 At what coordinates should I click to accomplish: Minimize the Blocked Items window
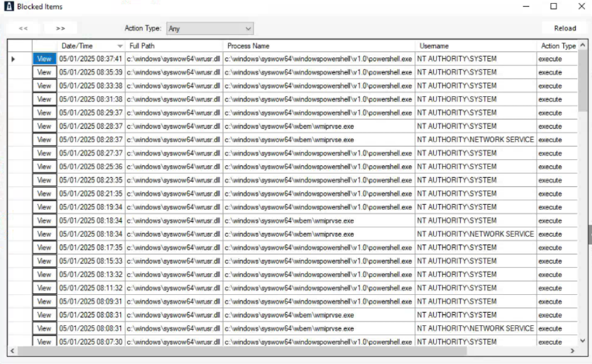point(526,6)
